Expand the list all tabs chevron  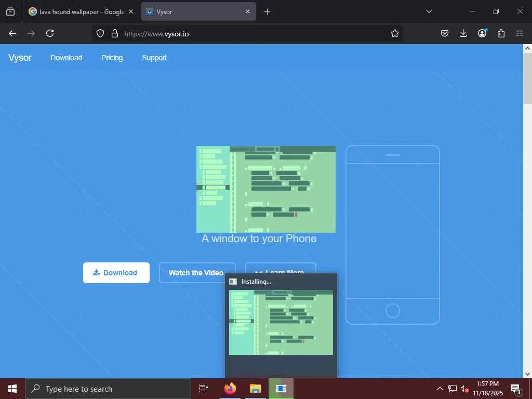(429, 11)
